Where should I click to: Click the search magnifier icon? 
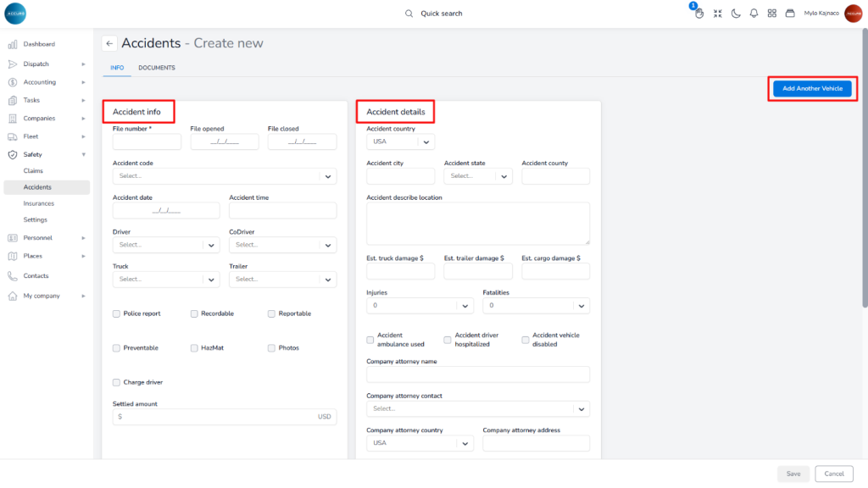409,14
